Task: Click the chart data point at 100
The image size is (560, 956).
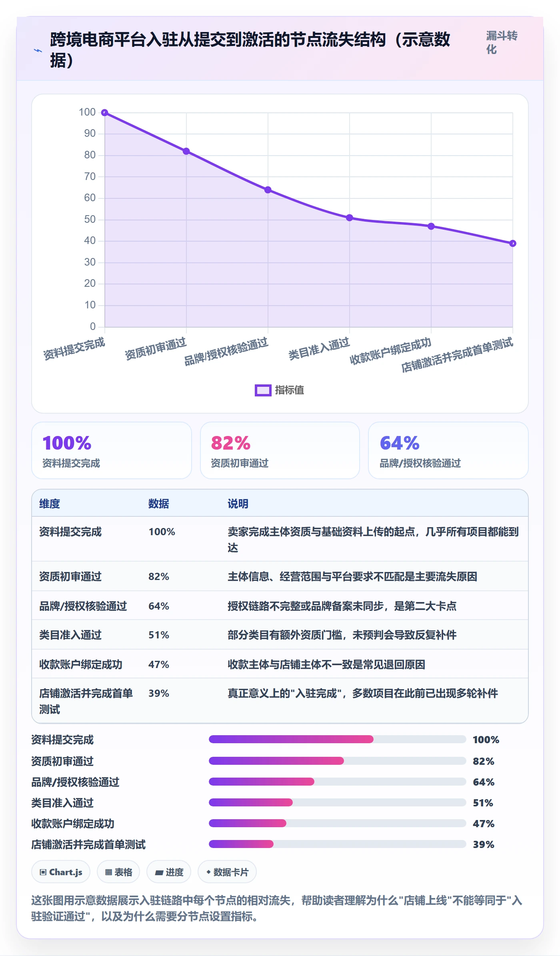Action: [x=105, y=113]
